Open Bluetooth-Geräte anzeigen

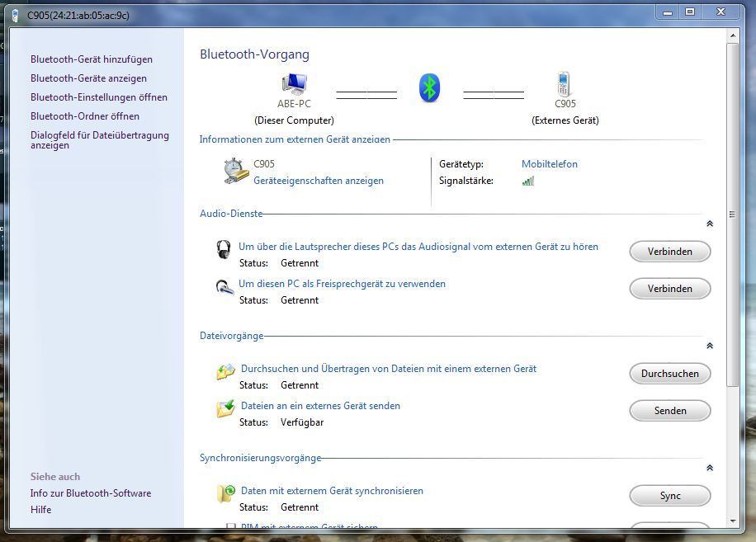(88, 78)
